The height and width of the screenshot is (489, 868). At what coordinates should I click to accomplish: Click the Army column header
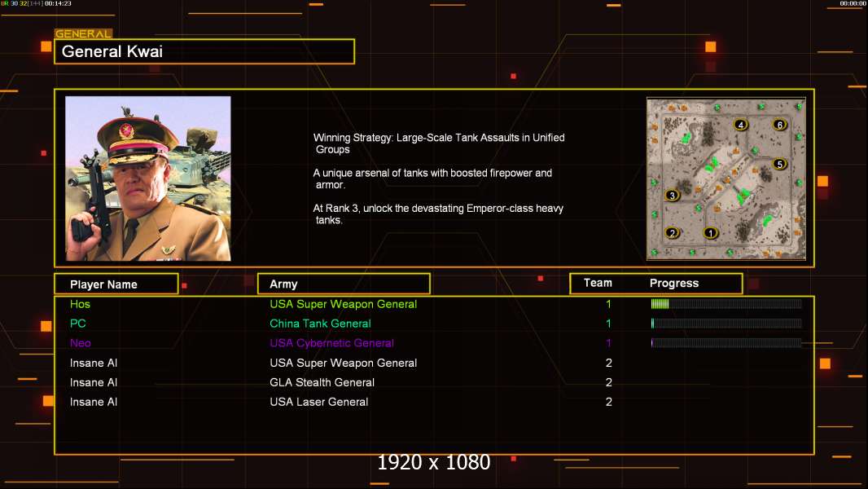point(344,284)
